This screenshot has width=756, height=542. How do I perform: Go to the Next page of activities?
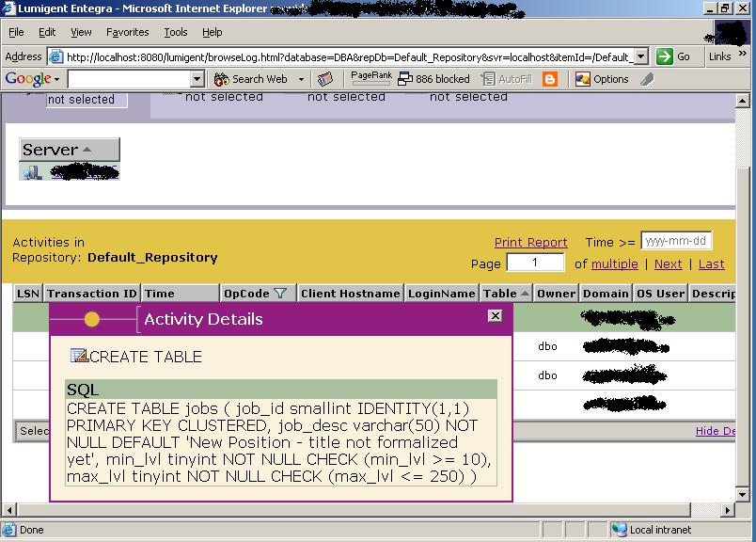click(668, 263)
